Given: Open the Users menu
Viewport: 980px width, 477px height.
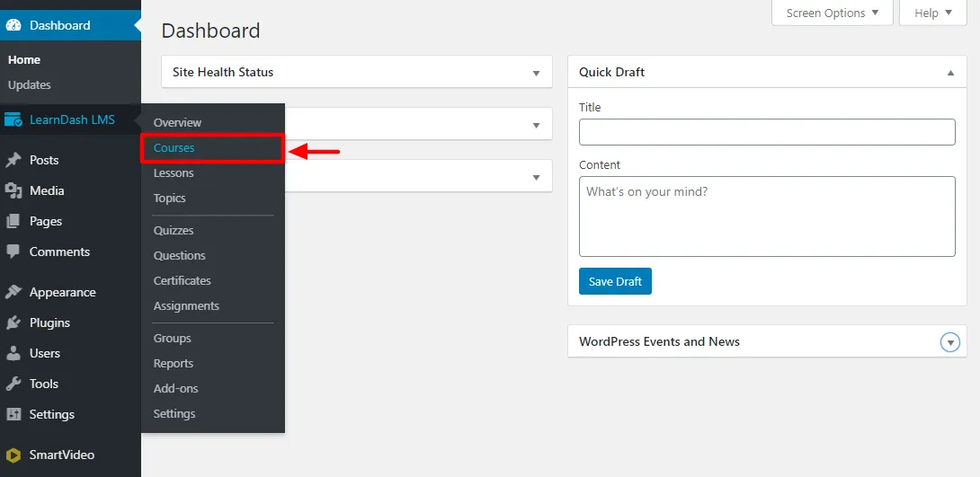Looking at the screenshot, I should pos(44,353).
